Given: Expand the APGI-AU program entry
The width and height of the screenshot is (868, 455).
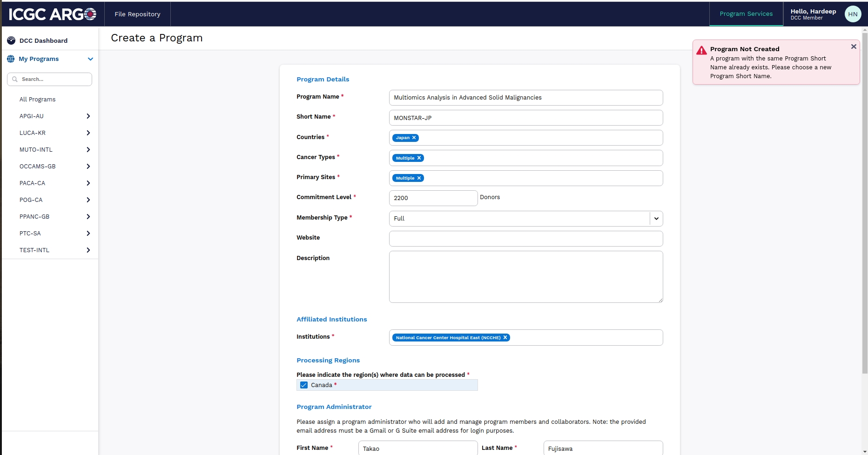Looking at the screenshot, I should coord(88,116).
